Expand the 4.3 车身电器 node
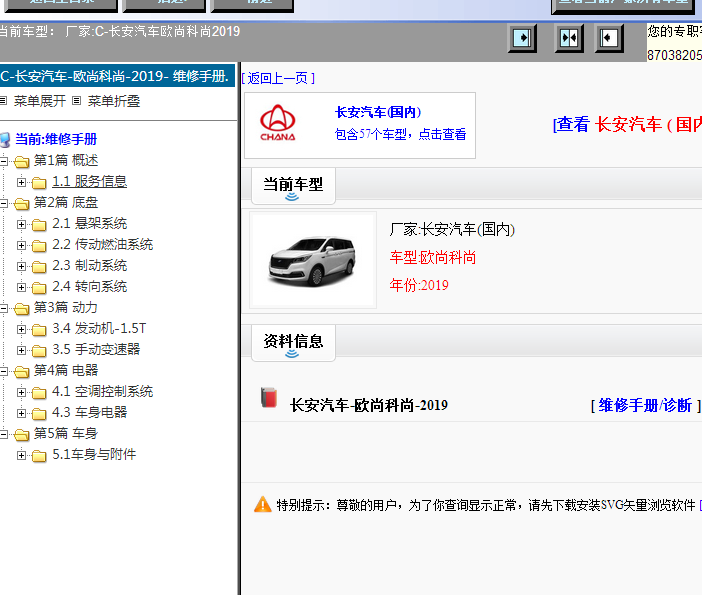The height and width of the screenshot is (595, 702). coord(21,414)
